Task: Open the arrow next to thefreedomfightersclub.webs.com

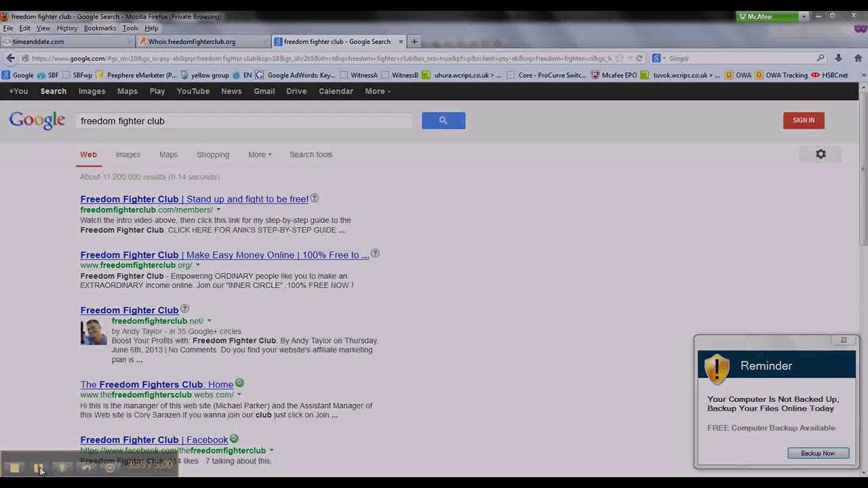Action: coord(239,395)
